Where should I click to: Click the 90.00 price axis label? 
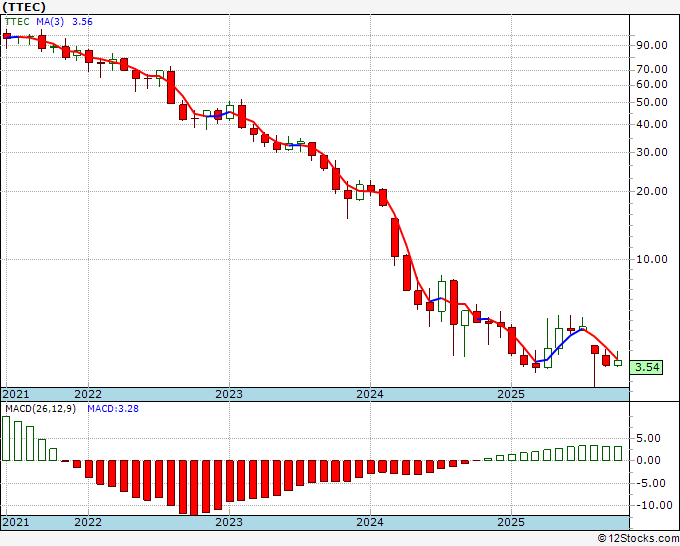[651, 45]
